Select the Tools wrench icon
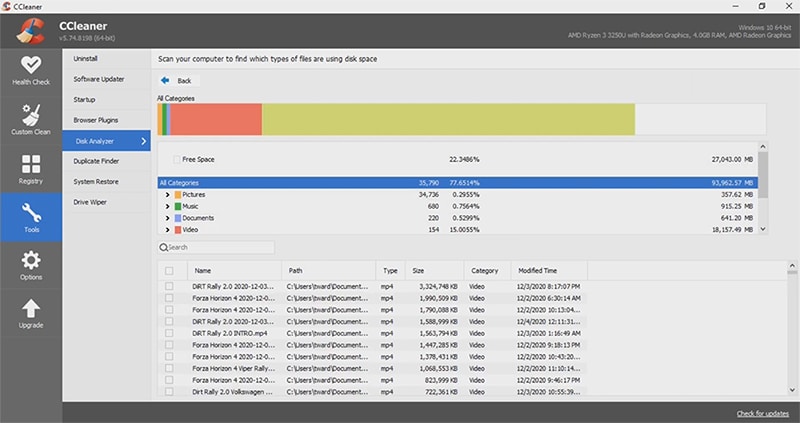 click(x=31, y=212)
